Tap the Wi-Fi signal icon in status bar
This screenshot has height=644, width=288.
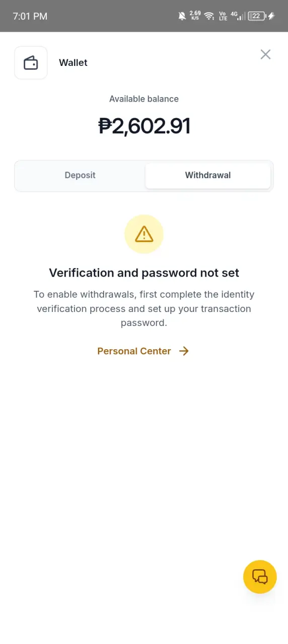click(x=209, y=16)
